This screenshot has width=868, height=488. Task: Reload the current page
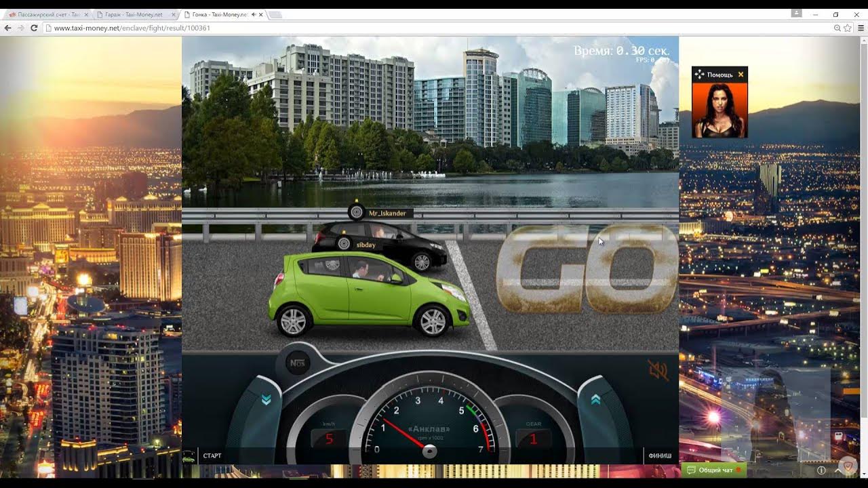click(x=34, y=28)
